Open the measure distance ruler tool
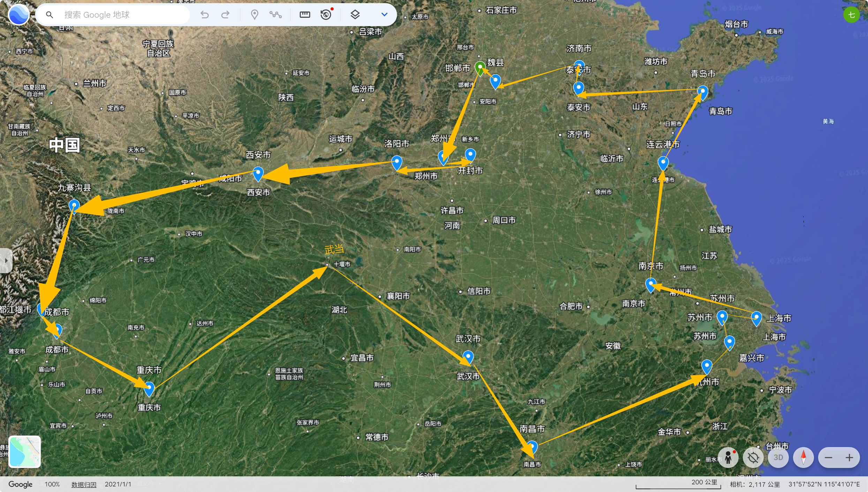 click(x=305, y=15)
